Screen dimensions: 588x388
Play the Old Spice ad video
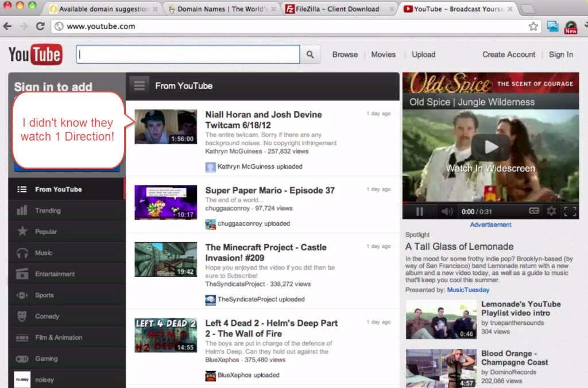pyautogui.click(x=490, y=146)
